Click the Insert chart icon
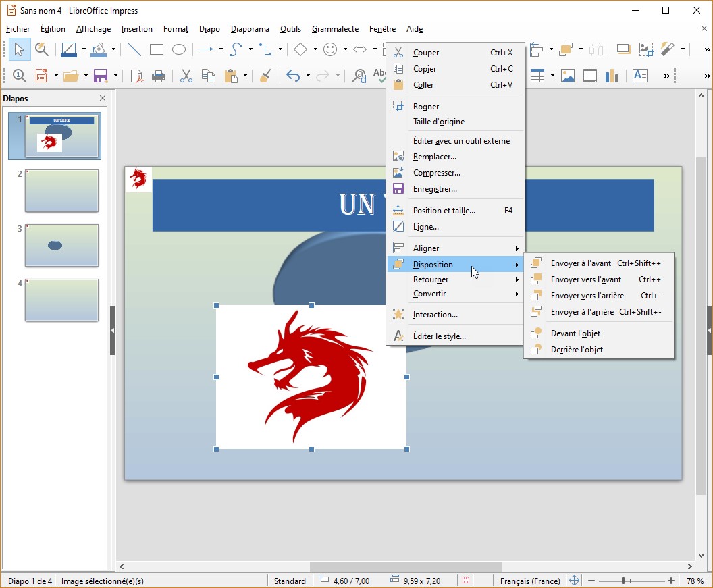 tap(612, 76)
